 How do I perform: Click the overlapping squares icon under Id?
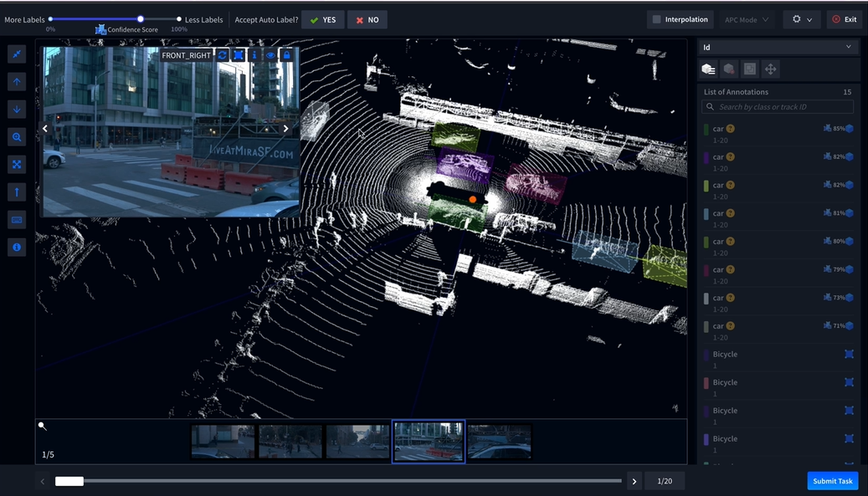click(x=749, y=69)
